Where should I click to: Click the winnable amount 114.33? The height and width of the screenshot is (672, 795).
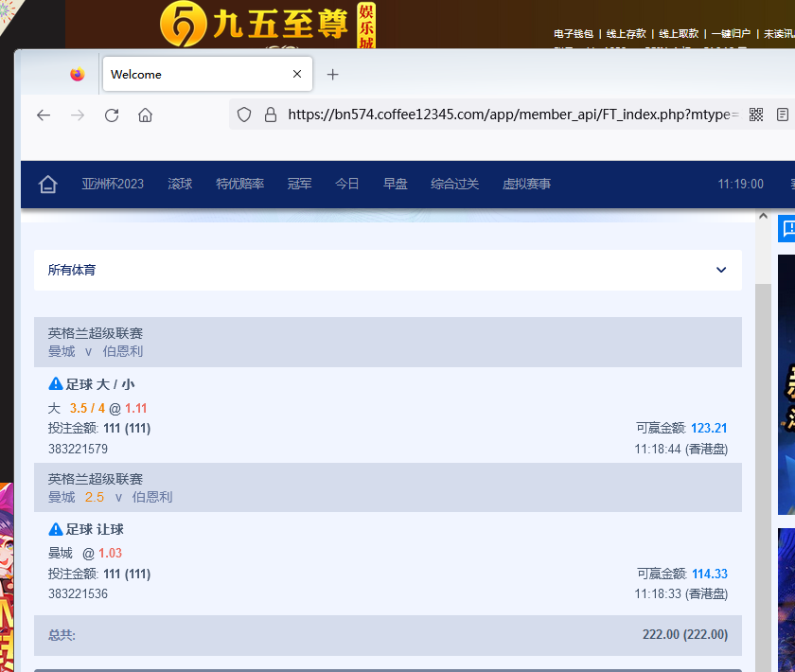[710, 574]
